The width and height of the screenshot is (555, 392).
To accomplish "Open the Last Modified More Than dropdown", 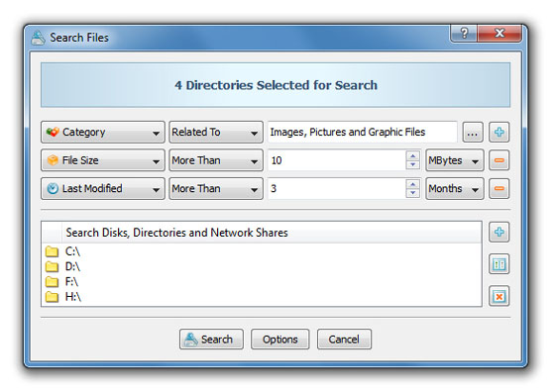I will tap(216, 189).
